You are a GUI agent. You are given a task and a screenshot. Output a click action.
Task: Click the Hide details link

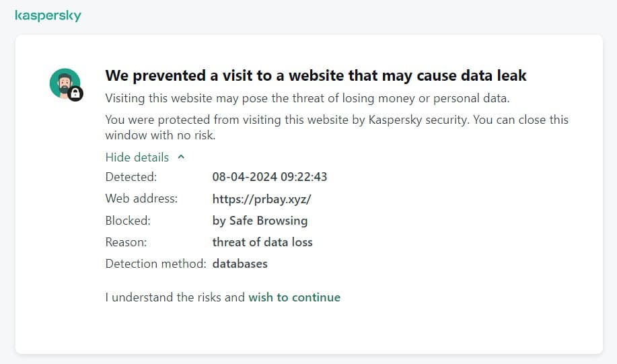[x=137, y=157]
